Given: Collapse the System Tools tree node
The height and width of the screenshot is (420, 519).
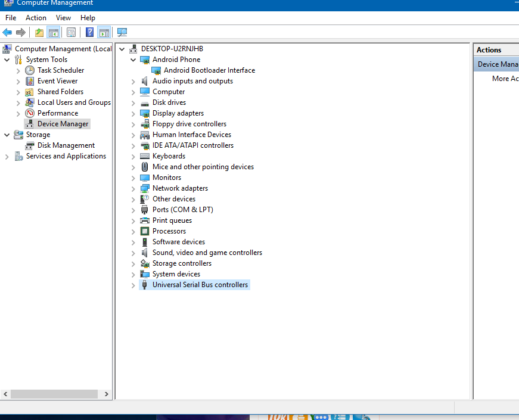Looking at the screenshot, I should [7, 60].
